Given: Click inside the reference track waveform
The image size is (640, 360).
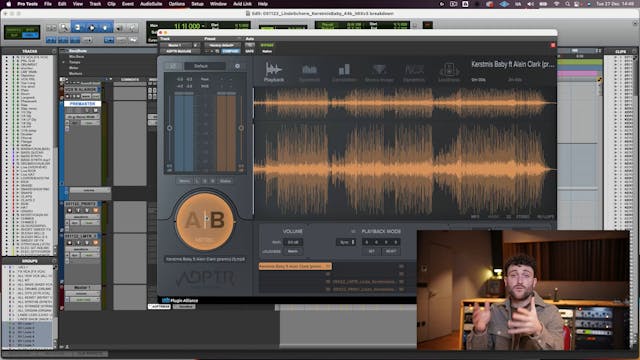Looking at the screenshot, I should pos(404,151).
